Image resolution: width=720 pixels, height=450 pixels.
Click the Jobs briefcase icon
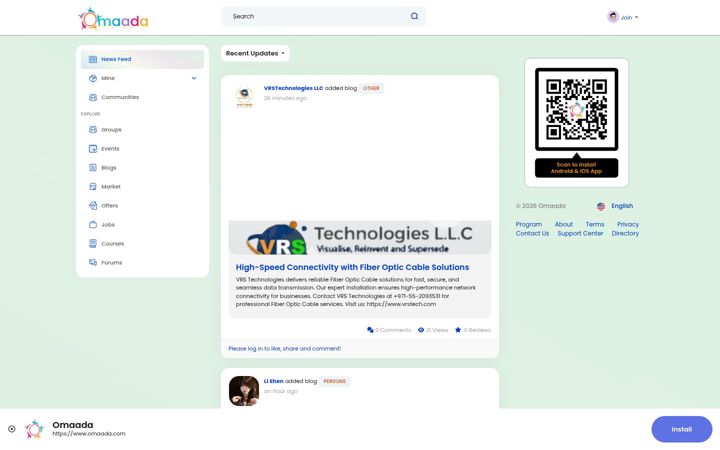(93, 225)
